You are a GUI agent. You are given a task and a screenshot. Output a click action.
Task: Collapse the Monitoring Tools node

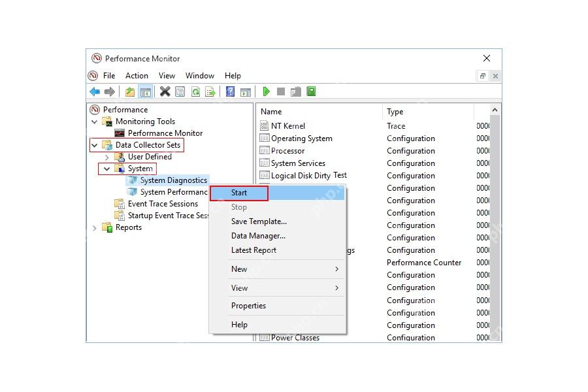[x=95, y=122]
